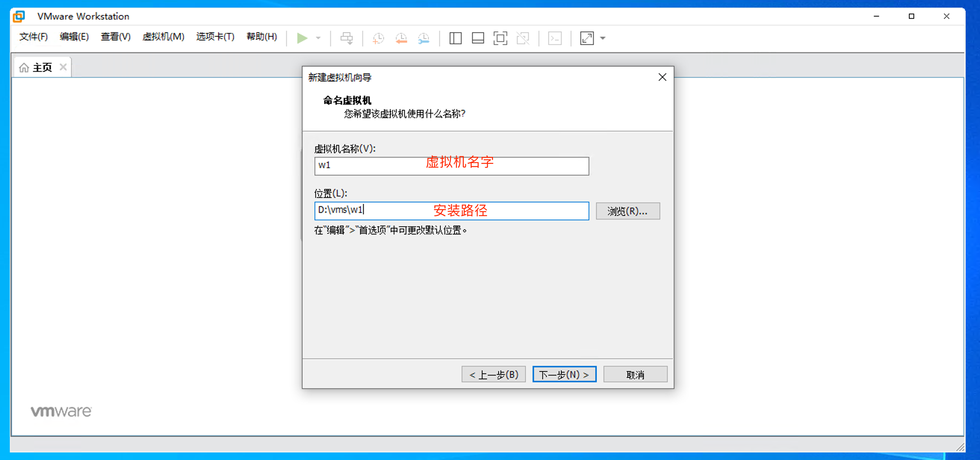Toggle the thumbnail bar icon
The height and width of the screenshot is (460, 980).
click(477, 38)
